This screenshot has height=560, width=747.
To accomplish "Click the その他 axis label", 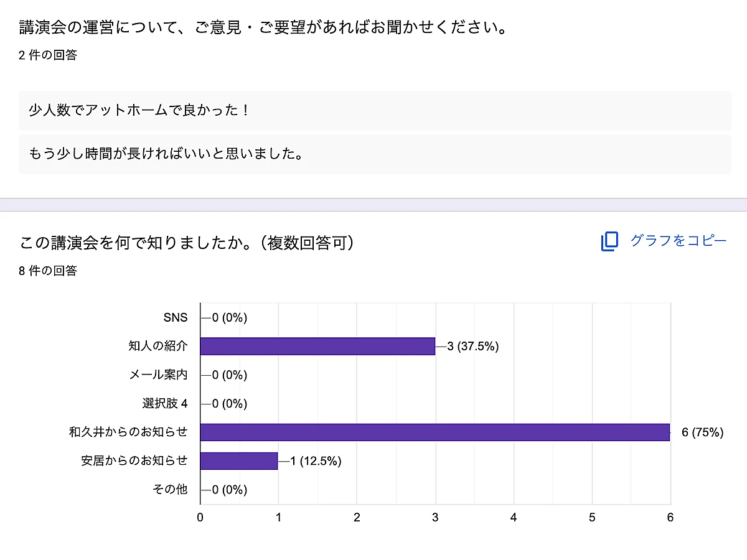I will [x=170, y=490].
